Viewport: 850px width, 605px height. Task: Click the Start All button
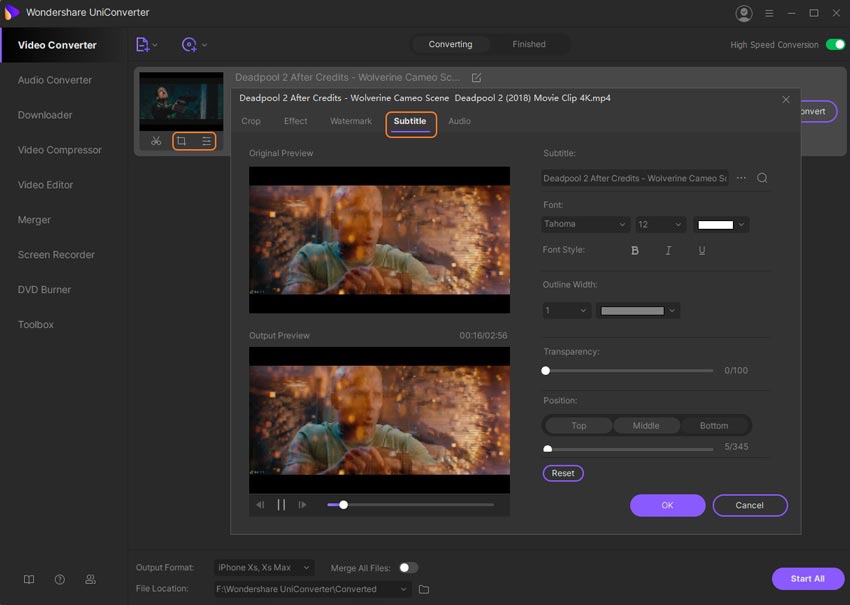tap(808, 579)
